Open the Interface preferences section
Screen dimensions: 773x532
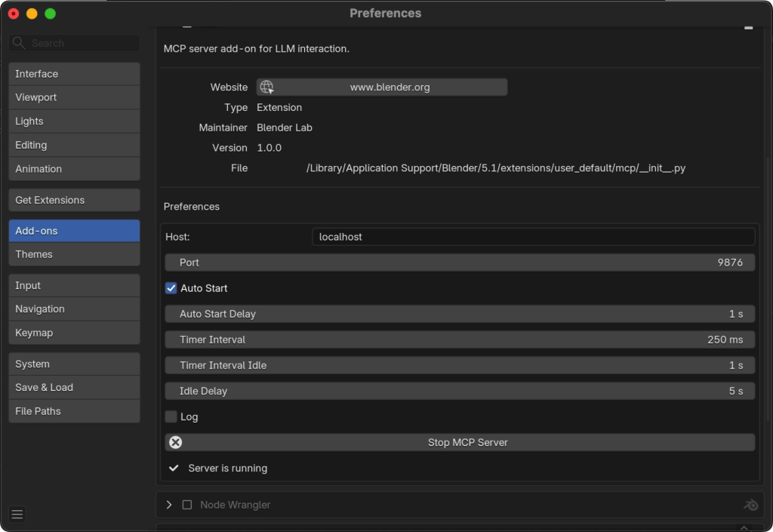pos(75,74)
